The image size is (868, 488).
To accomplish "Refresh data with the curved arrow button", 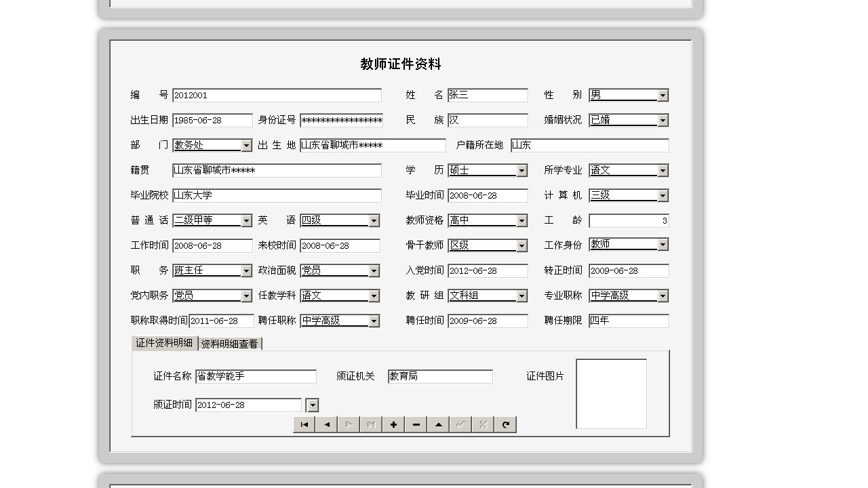I will coord(505,424).
